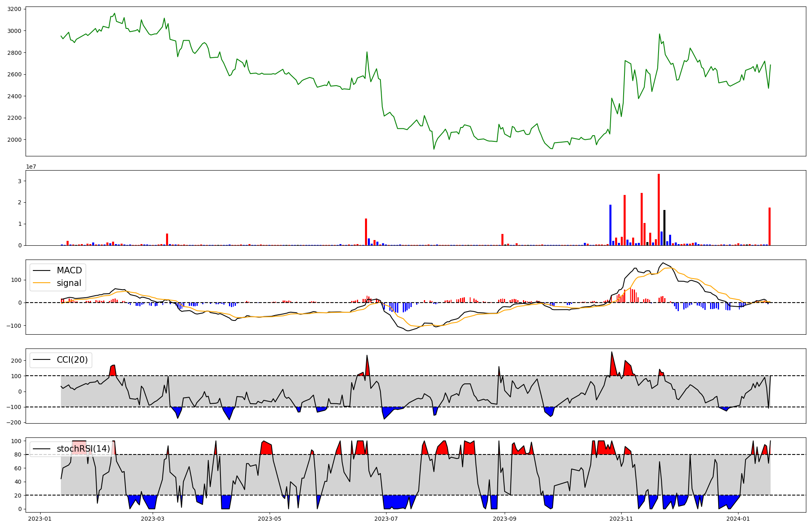This screenshot has height=528, width=812.
Task: Click the CCI(20) legend label
Action: coord(72,360)
